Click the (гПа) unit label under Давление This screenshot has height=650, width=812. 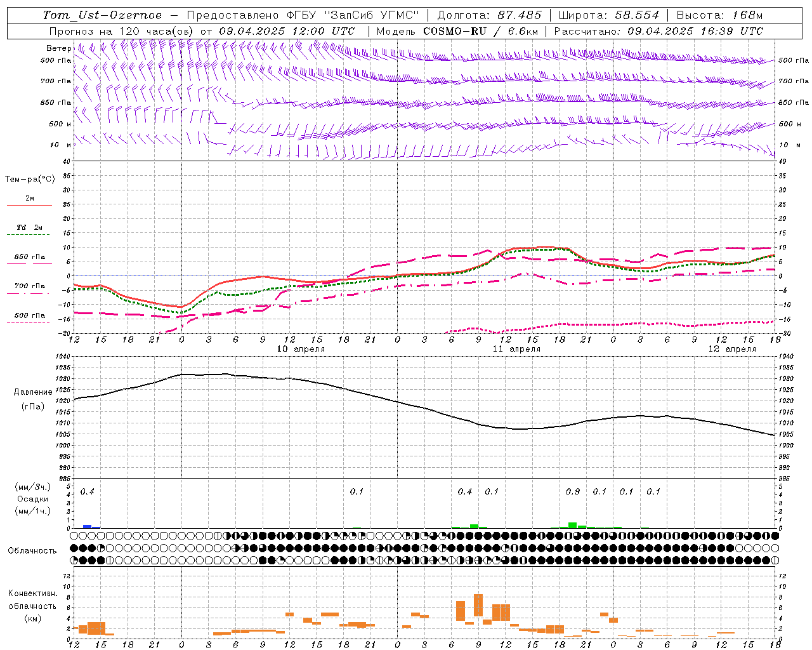pyautogui.click(x=33, y=407)
